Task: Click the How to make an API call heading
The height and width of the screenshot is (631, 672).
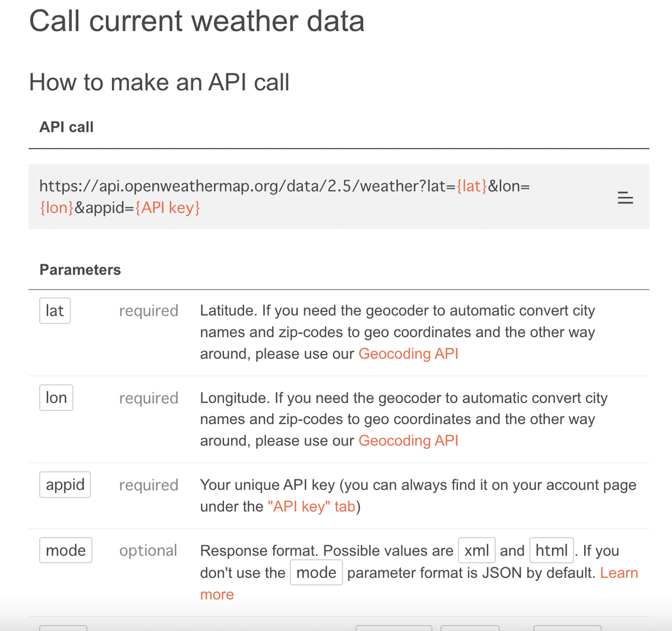Action: pos(159,82)
